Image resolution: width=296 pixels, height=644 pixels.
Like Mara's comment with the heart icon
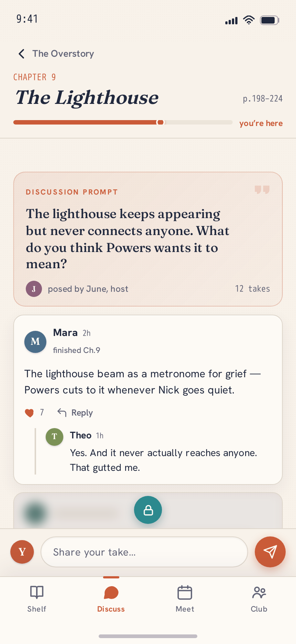29,413
